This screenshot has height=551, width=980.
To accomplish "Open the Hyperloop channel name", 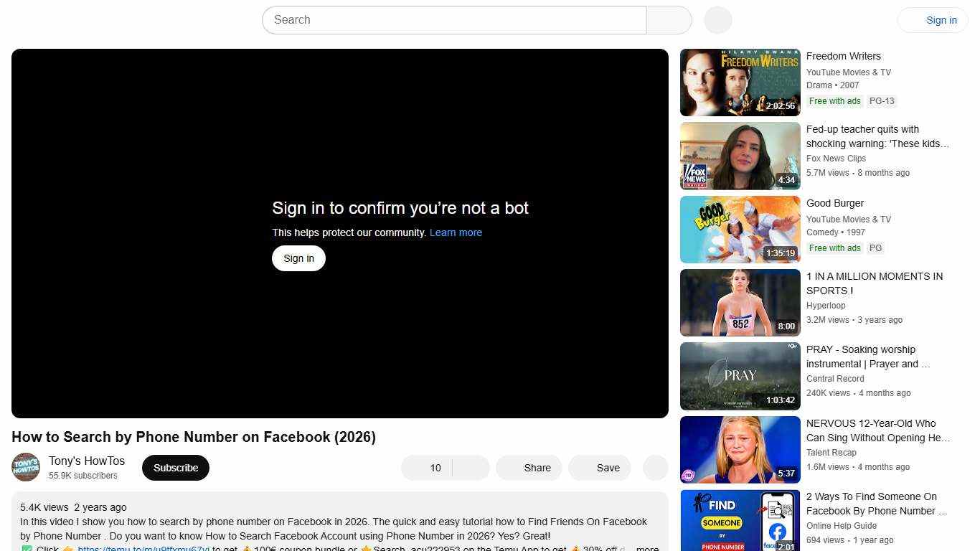I will pos(826,306).
